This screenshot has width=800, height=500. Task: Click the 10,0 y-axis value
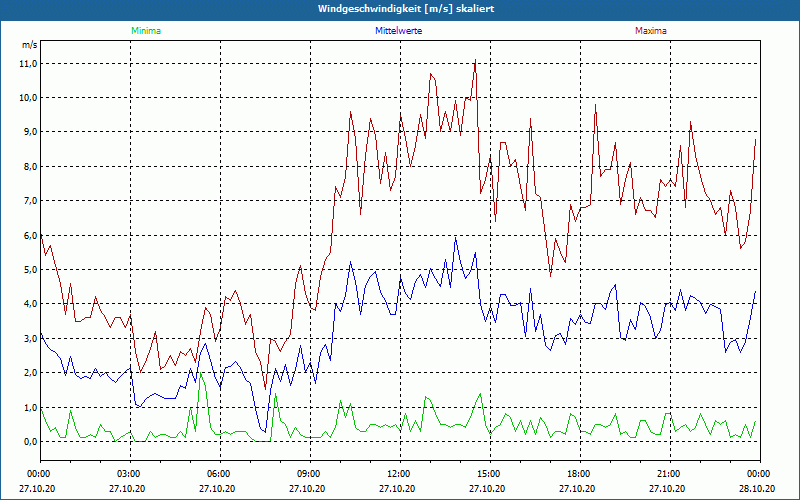[x=29, y=97]
